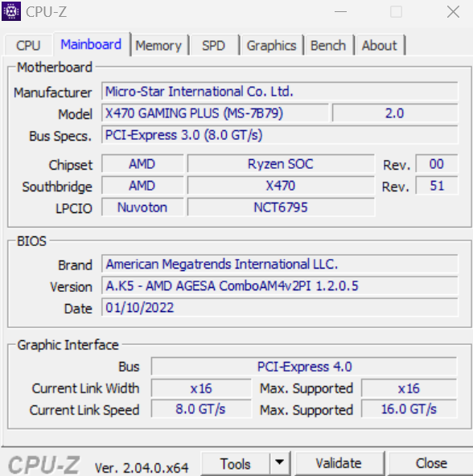Click the NCT6795 LPCIO model field
473x476 pixels.
coord(281,207)
